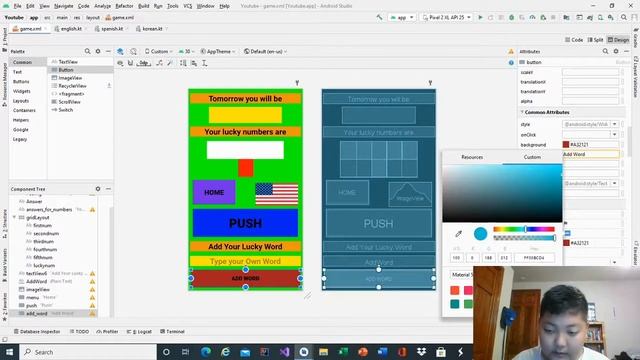Open the Terminal tool window
Screen dimensions: 640x360
[x=172, y=331]
